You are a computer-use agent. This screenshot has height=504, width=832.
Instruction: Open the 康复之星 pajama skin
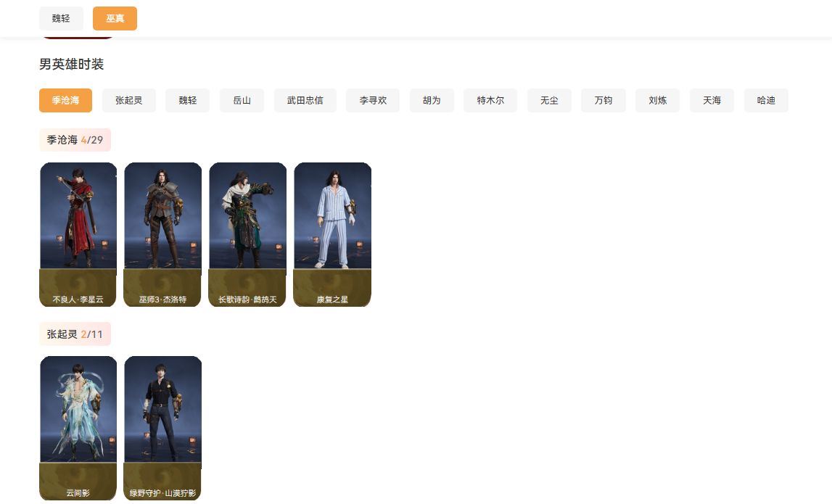(333, 234)
